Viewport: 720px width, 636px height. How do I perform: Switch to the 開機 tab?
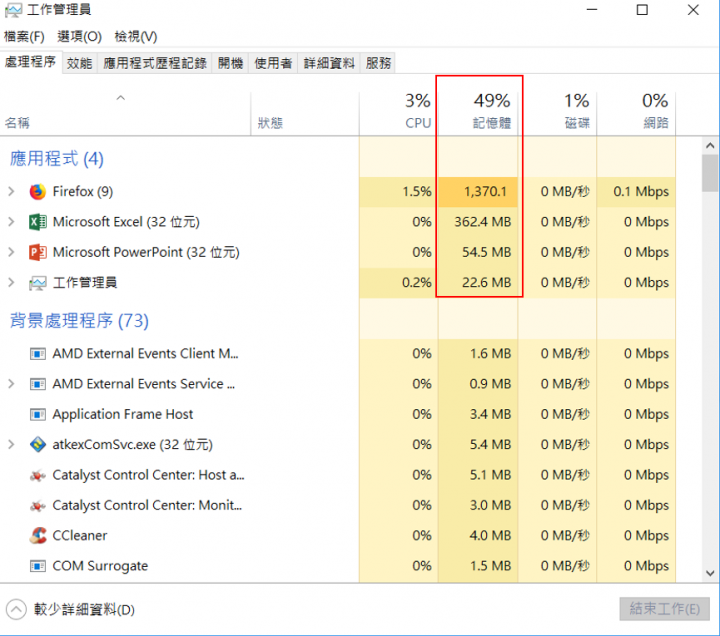pos(230,63)
